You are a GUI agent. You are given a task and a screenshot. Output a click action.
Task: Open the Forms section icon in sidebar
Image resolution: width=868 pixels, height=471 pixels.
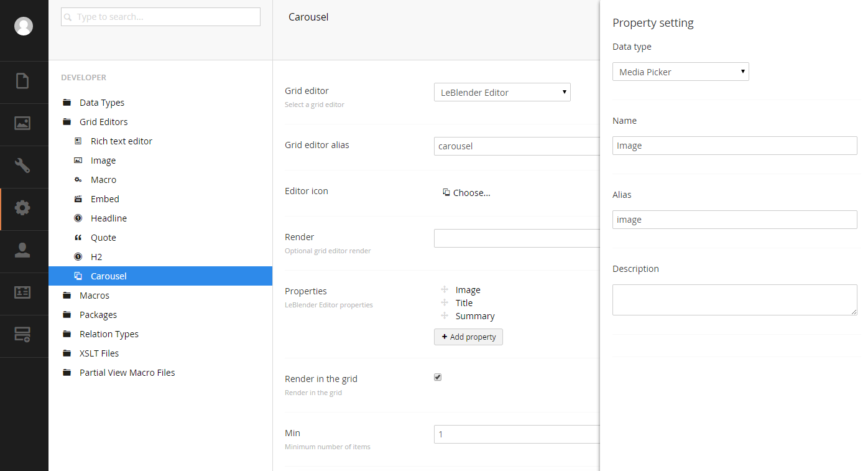[22, 335]
